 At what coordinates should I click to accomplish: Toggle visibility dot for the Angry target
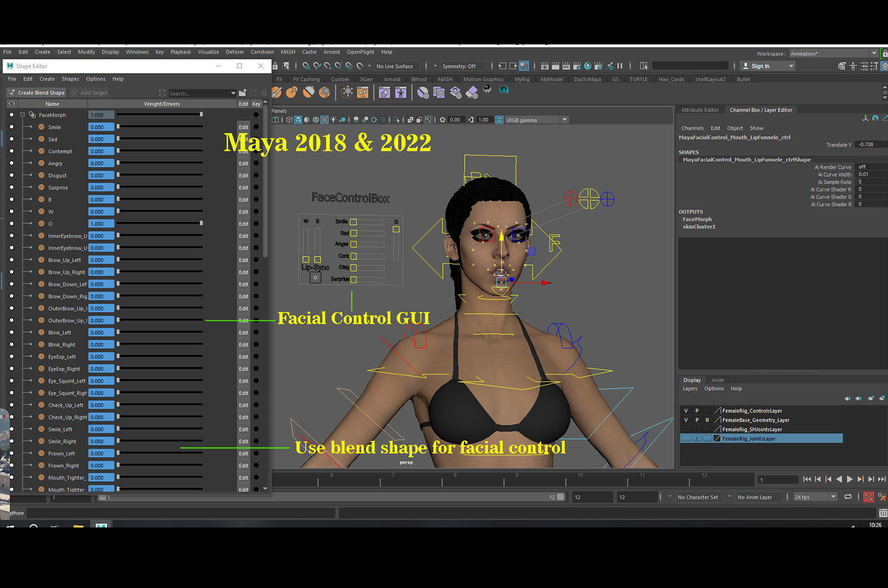pyautogui.click(x=12, y=163)
